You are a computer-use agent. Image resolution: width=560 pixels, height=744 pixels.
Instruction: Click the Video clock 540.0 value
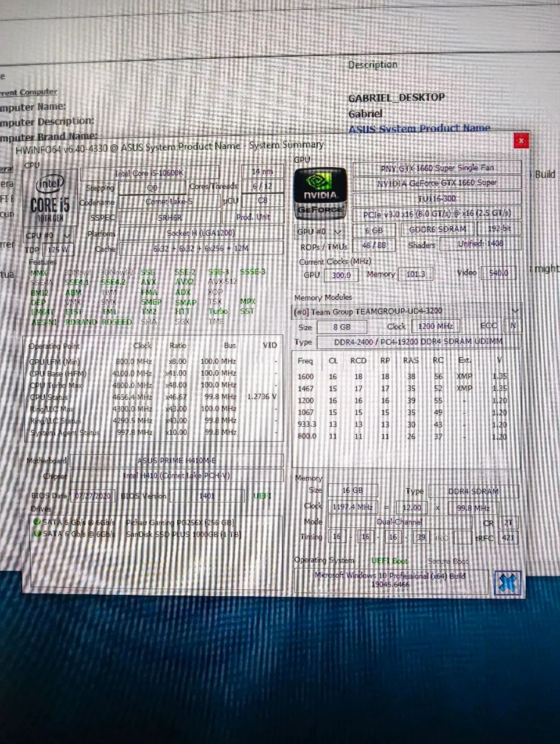(498, 273)
